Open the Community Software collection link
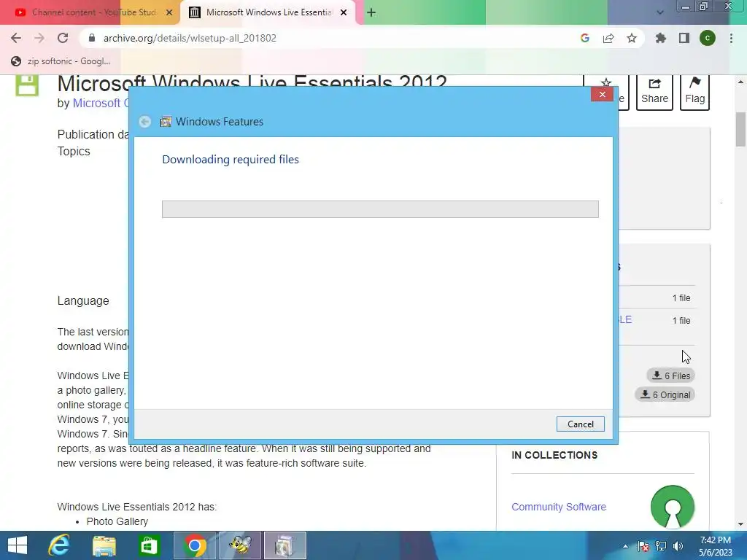 point(558,507)
